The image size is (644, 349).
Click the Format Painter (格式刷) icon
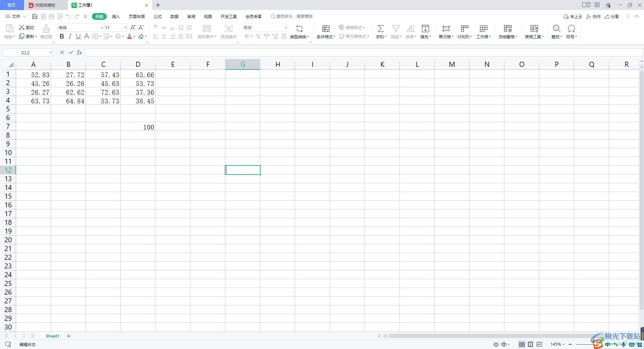coord(46,29)
